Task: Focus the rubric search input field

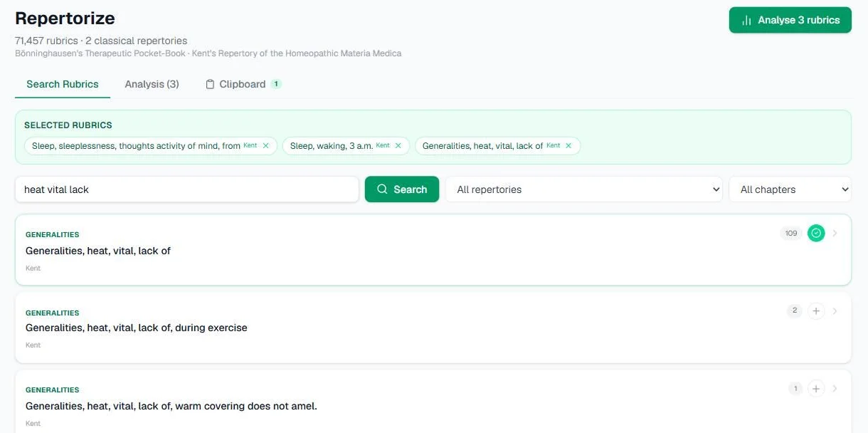Action: pos(187,189)
